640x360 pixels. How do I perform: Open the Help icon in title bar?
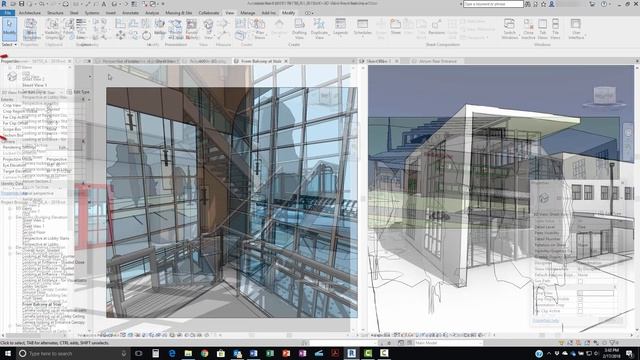[x=604, y=4]
